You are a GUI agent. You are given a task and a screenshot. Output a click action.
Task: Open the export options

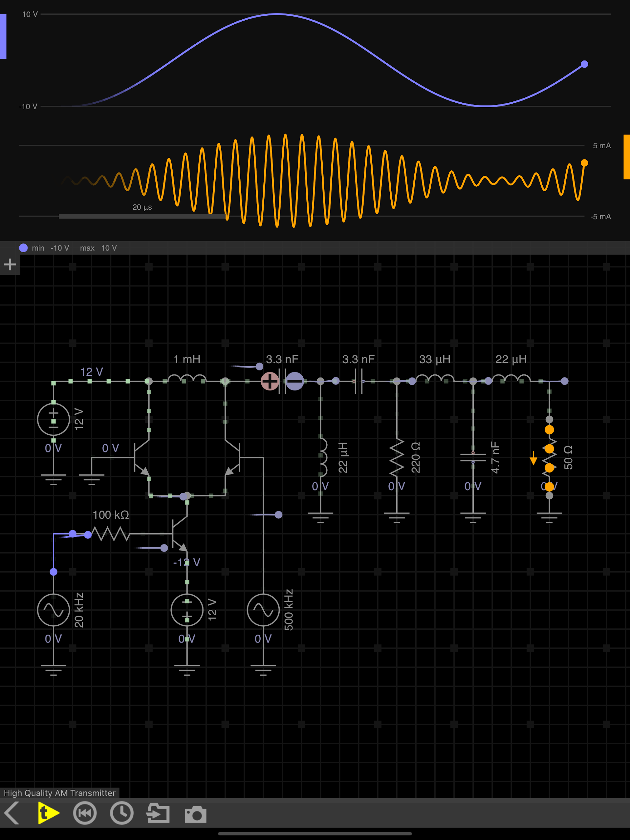158,813
